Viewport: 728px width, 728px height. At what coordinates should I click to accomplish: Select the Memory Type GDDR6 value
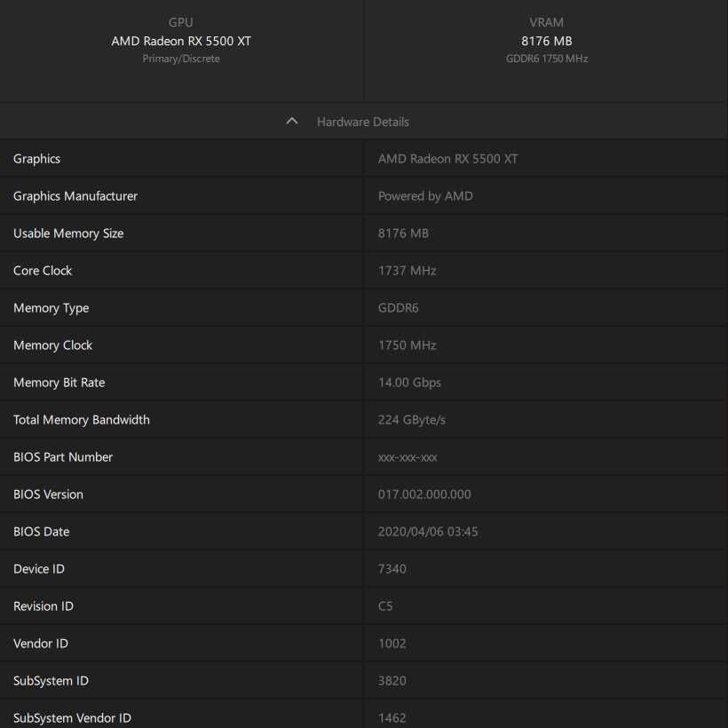click(398, 308)
